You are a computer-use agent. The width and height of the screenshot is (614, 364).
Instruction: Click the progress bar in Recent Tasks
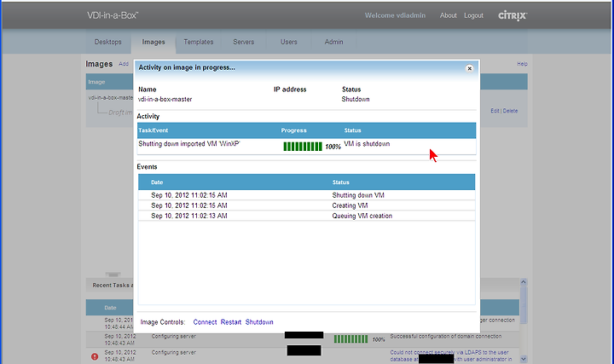tap(350, 339)
